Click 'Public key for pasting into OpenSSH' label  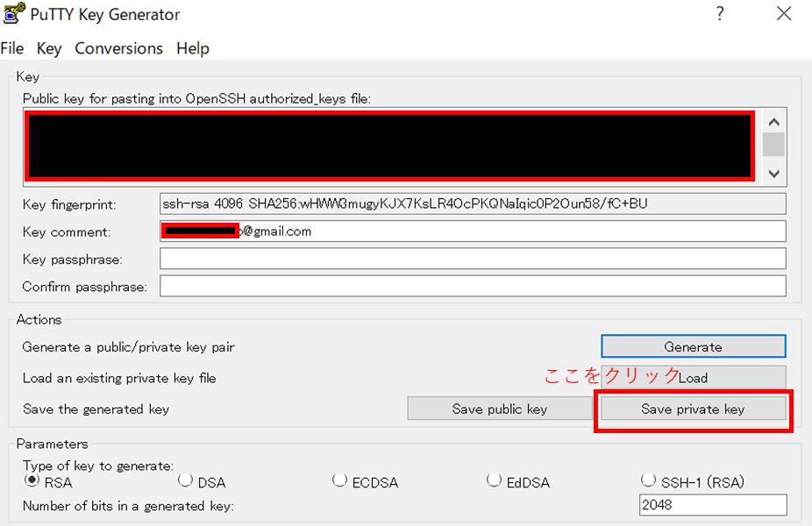[196, 98]
